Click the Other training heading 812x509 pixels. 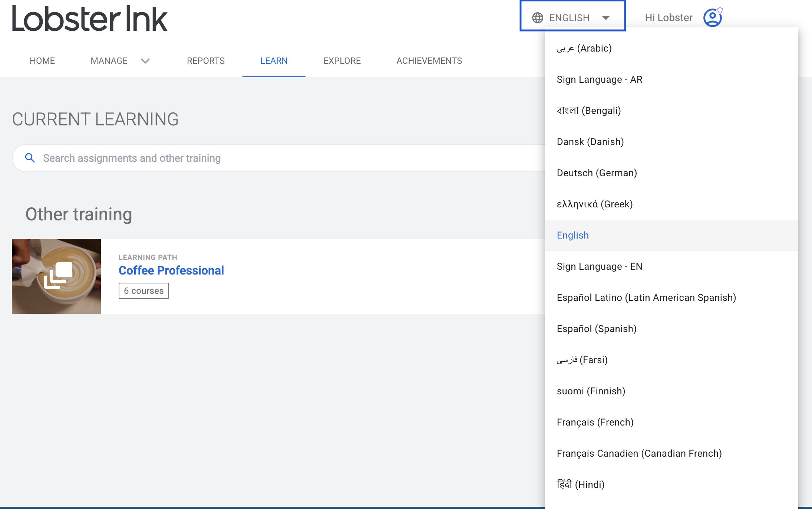point(79,214)
